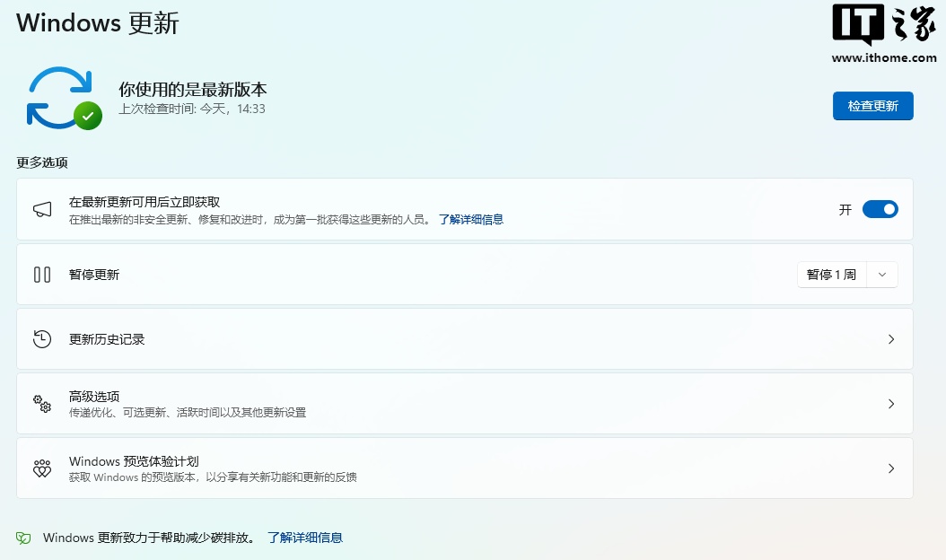Click the clock history icon for 更新历史记录
Viewport: 946px width, 560px height.
click(x=42, y=339)
